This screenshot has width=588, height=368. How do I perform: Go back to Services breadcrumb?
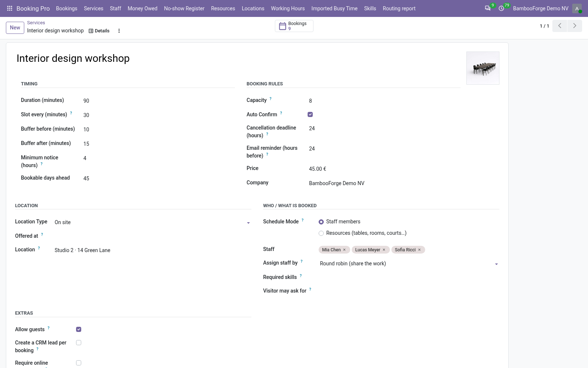(x=36, y=23)
